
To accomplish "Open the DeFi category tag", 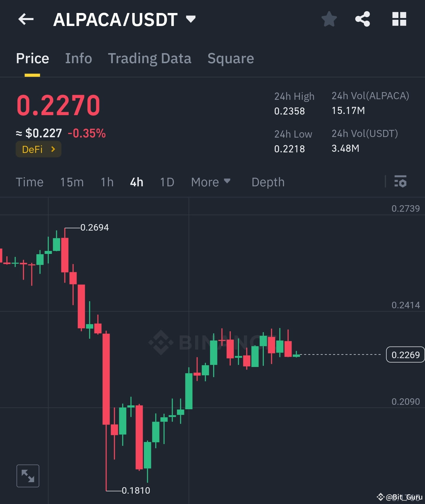I will click(x=38, y=149).
